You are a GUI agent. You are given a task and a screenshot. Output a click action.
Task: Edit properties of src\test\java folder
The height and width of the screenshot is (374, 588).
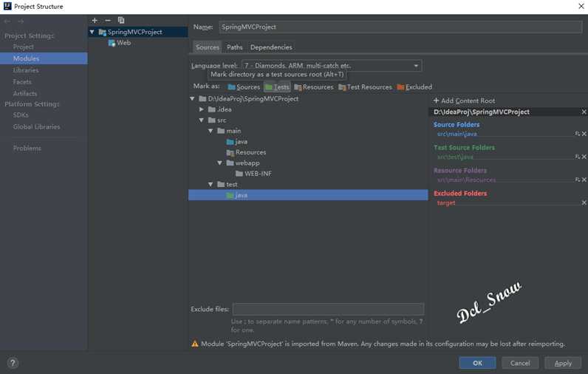pos(578,157)
